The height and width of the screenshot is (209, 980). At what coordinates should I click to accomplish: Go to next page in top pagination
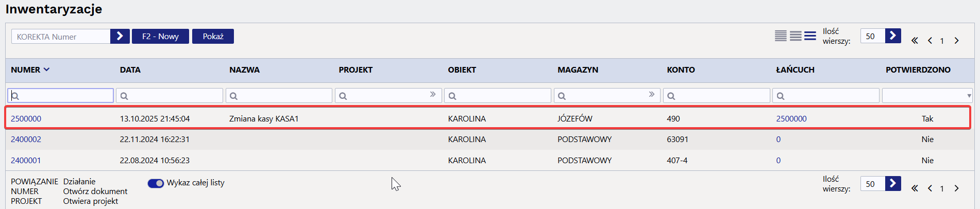956,41
